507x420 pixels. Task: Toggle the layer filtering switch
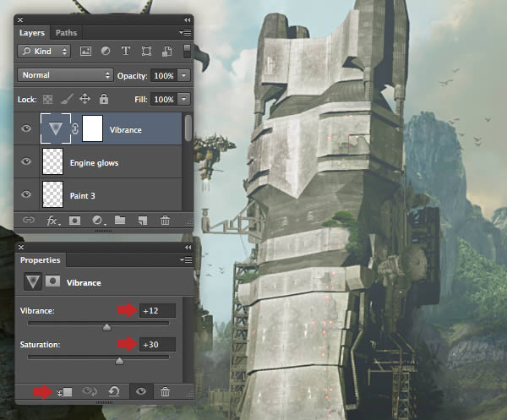[x=187, y=52]
